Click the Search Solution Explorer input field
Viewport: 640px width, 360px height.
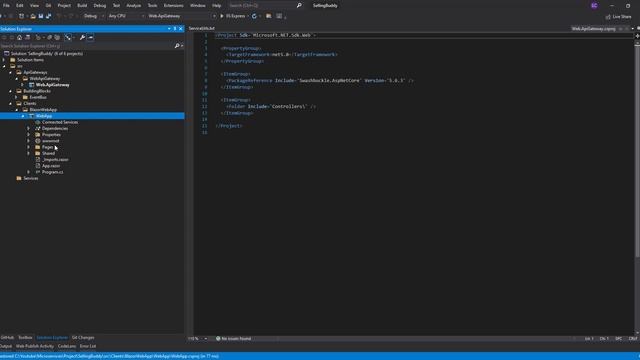tap(87, 46)
